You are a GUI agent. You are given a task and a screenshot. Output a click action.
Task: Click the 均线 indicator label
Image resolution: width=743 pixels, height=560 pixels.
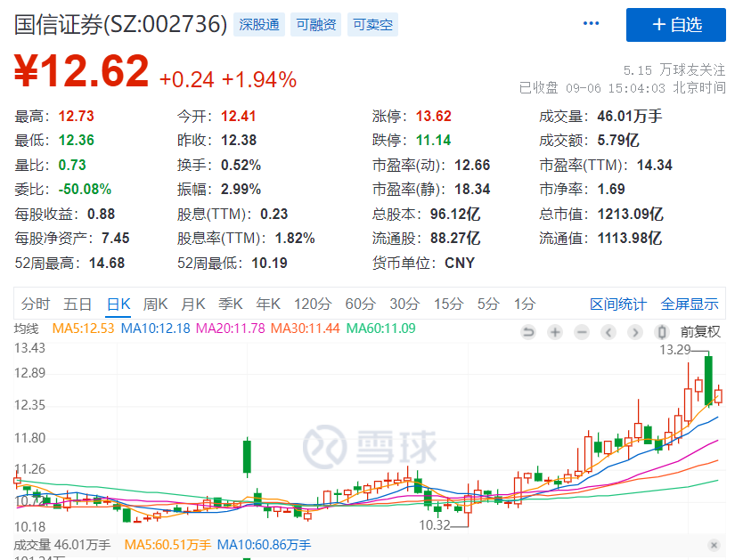pos(27,328)
